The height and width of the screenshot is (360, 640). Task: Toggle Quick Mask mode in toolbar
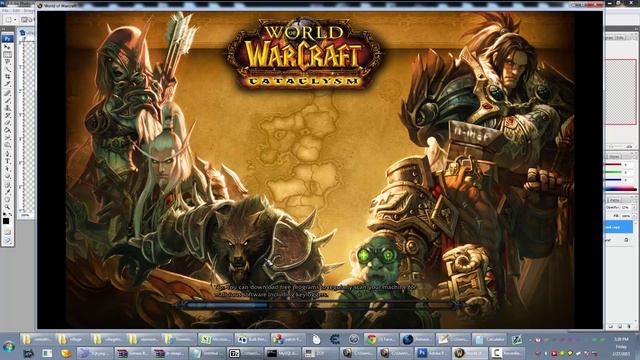pyautogui.click(x=7, y=232)
